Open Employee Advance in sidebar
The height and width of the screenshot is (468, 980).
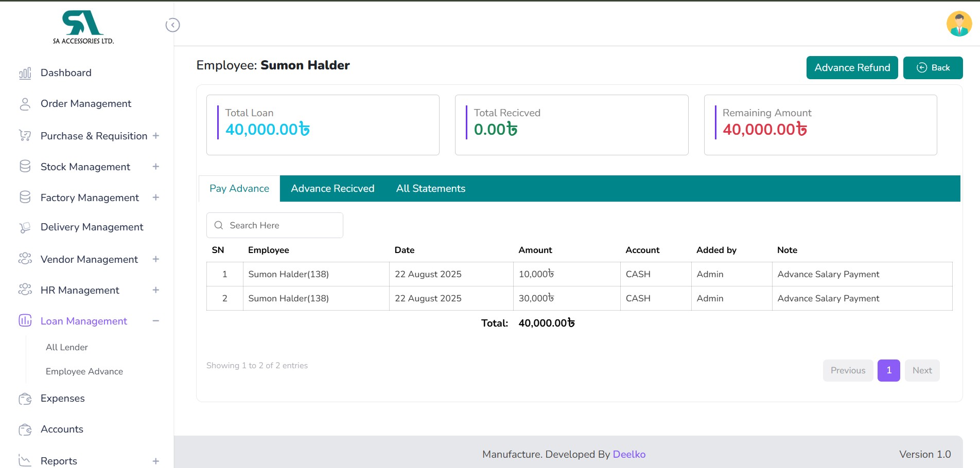click(84, 371)
